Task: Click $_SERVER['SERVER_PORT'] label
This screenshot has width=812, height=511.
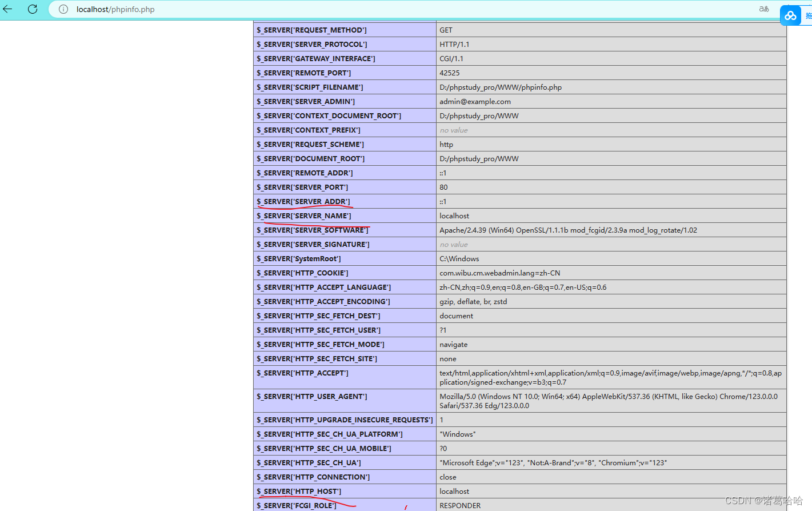Action: [302, 187]
